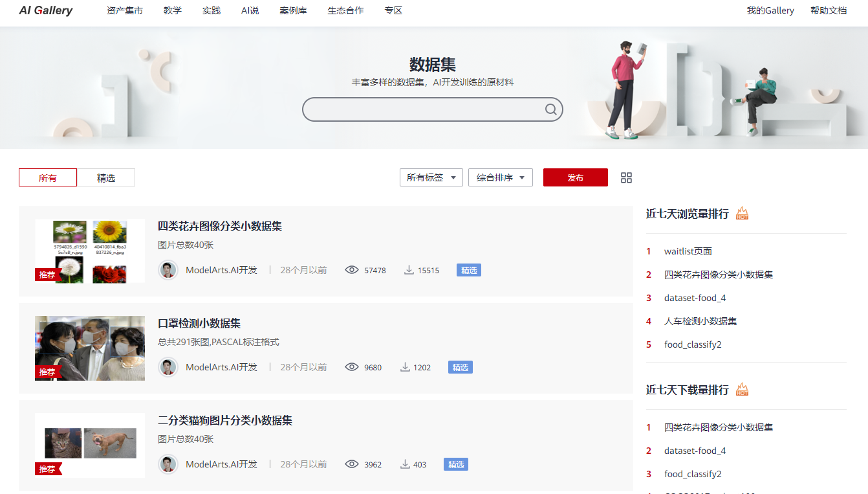The height and width of the screenshot is (494, 868).
Task: Go to 我的Gallery
Action: click(x=770, y=10)
